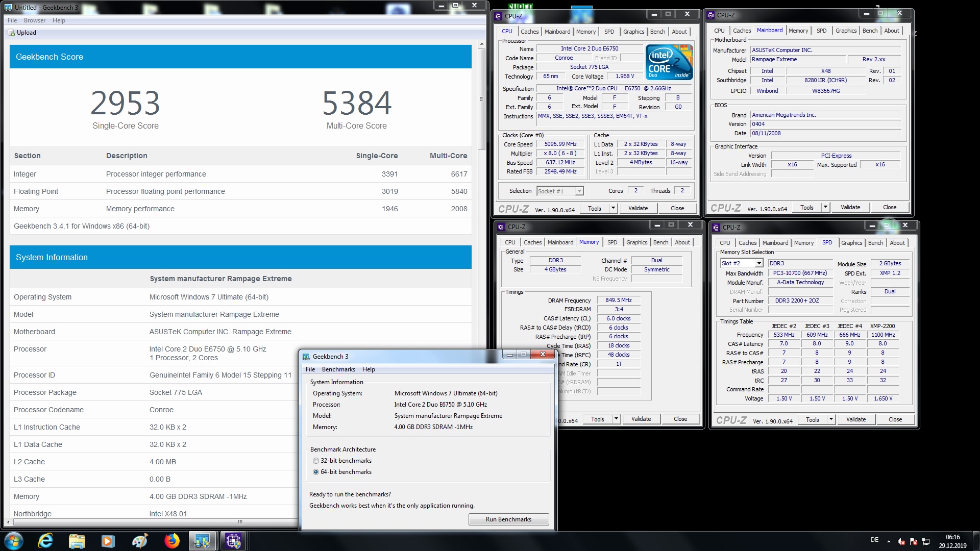980x551 pixels.
Task: Click the title icon of the CPU-Z memory window
Action: 501,227
